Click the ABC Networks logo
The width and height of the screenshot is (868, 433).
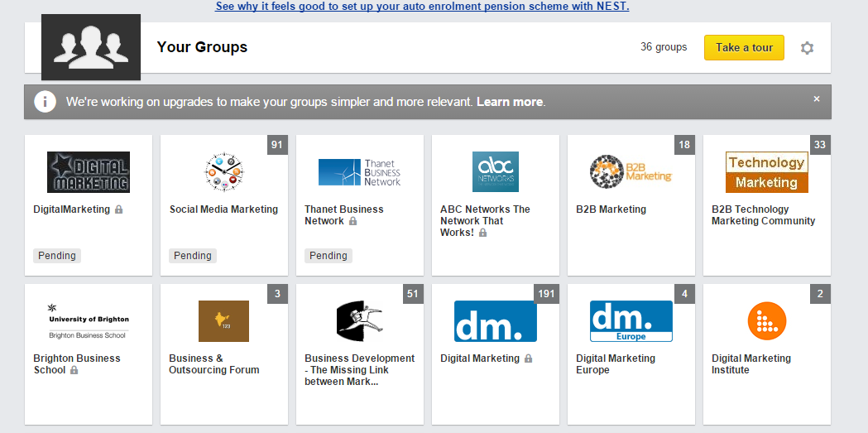pyautogui.click(x=496, y=172)
